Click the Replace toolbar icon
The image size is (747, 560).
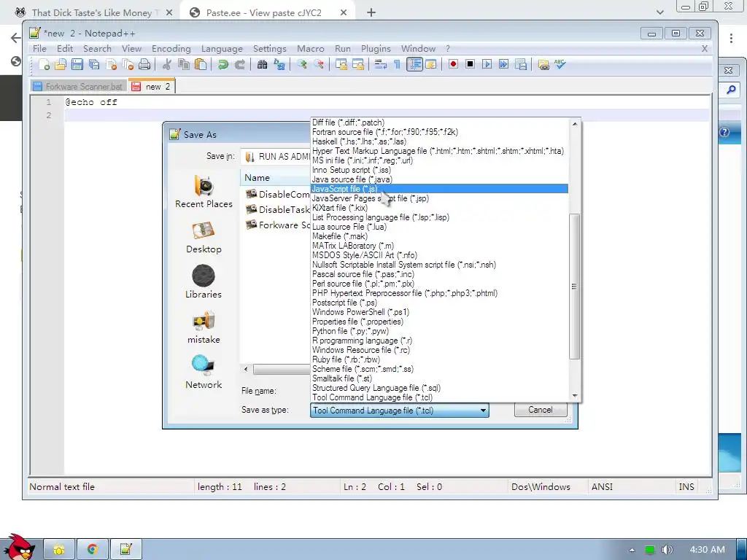pyautogui.click(x=279, y=64)
